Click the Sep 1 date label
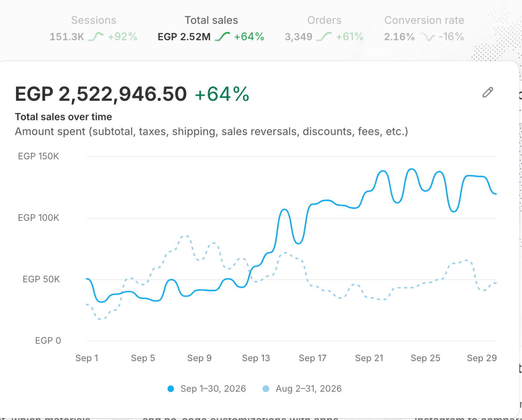The width and height of the screenshot is (522, 420). (x=87, y=358)
